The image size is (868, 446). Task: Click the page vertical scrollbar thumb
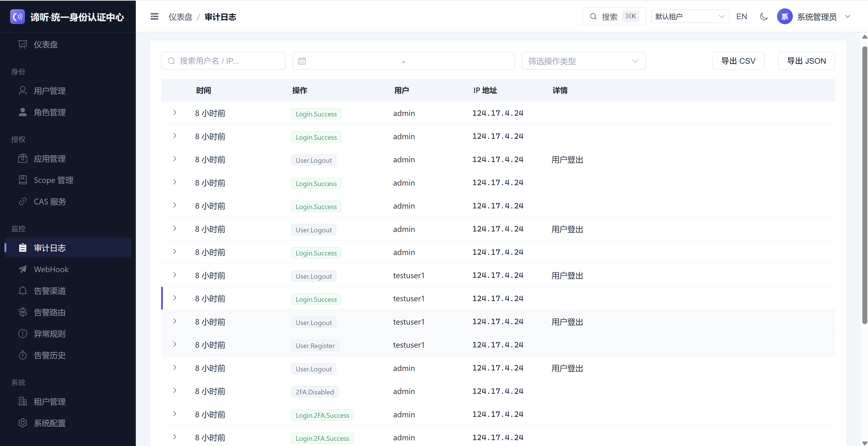click(x=864, y=185)
